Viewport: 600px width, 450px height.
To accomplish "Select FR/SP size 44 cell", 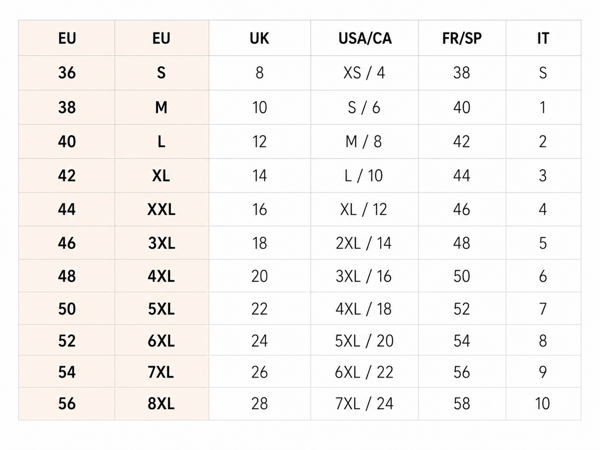I will [x=462, y=176].
